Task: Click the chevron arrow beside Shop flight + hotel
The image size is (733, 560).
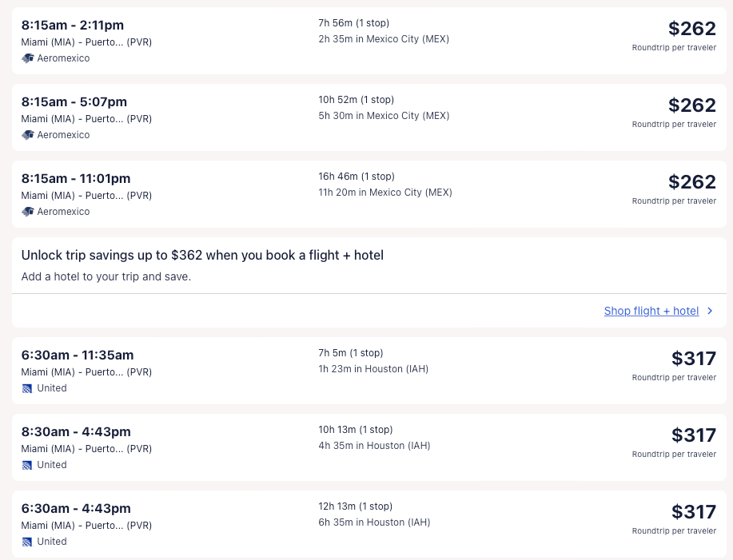Action: [710, 311]
